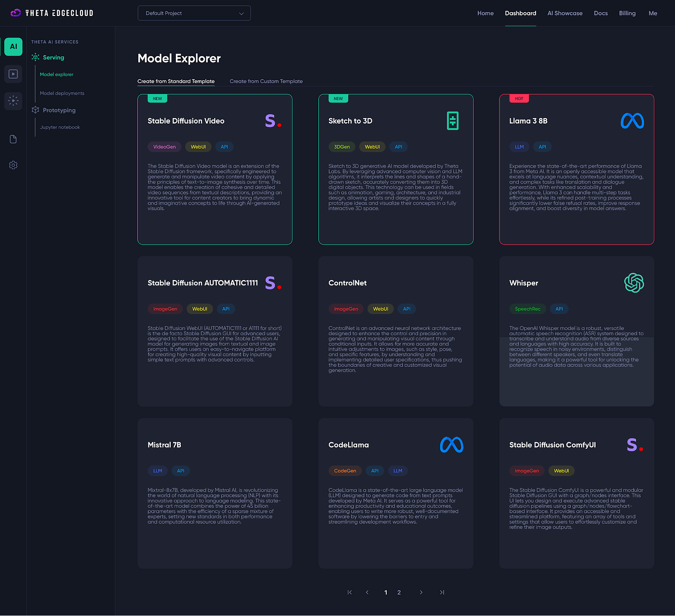Click the LLM tag on CodeLlama
This screenshot has height=616, width=675.
point(398,471)
